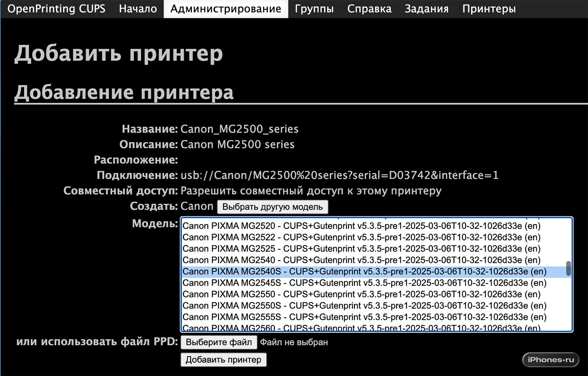Click the Добавление принтера heading
The image size is (588, 376).
[x=124, y=93]
